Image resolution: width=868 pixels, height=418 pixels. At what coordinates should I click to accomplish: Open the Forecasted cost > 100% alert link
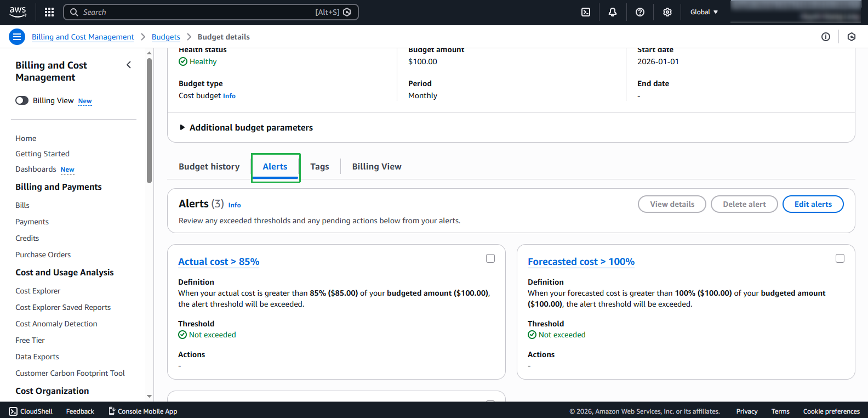581,262
